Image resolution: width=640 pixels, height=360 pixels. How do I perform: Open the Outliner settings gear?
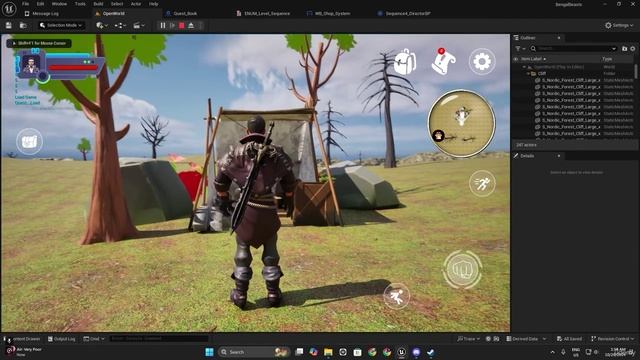633,49
